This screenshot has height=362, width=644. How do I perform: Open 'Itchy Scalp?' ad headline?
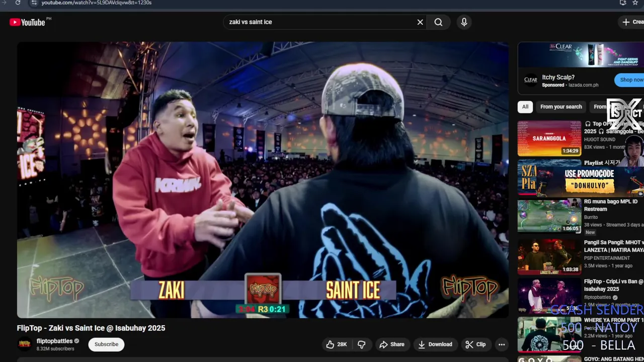tap(558, 77)
